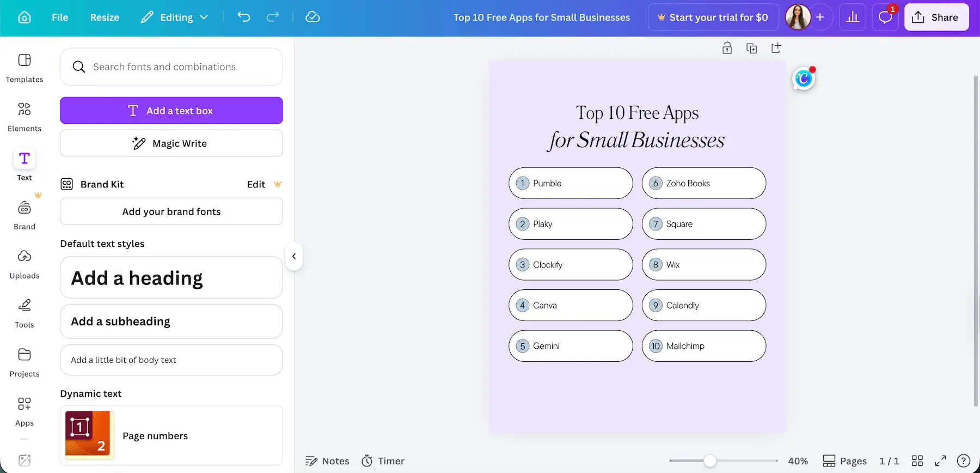Click the Brand Kit icon

click(67, 184)
